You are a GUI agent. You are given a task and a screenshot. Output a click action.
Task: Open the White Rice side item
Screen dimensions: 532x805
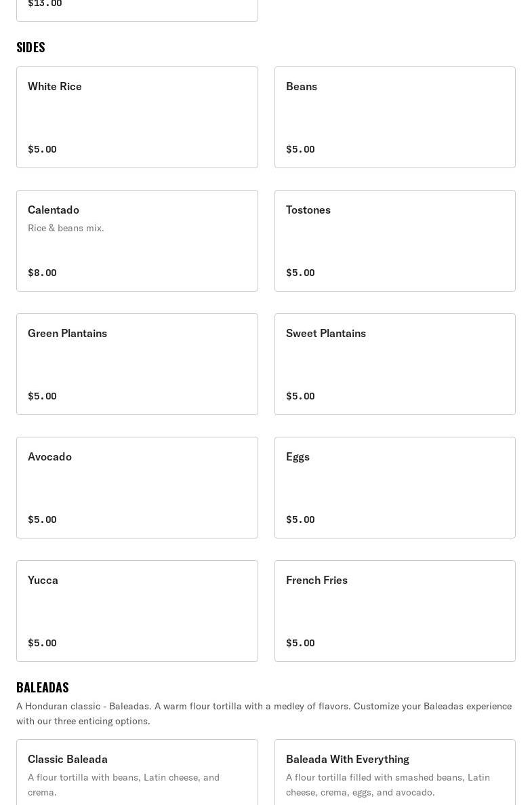click(137, 117)
